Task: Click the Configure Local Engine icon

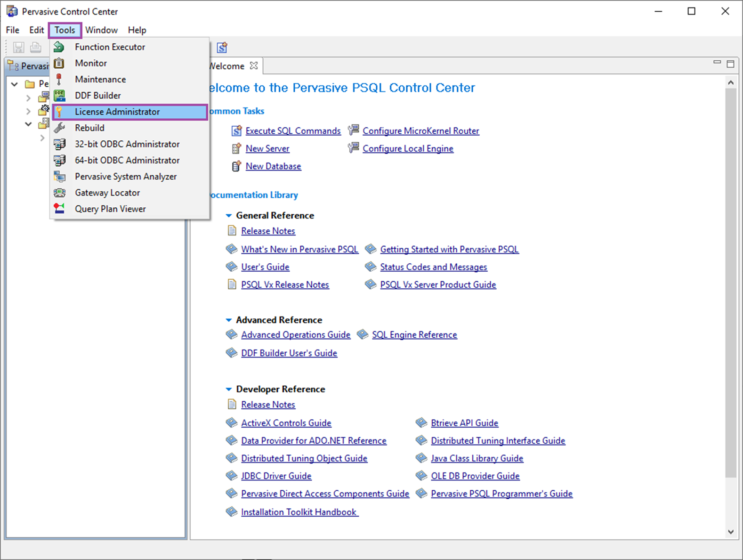Action: pos(354,148)
